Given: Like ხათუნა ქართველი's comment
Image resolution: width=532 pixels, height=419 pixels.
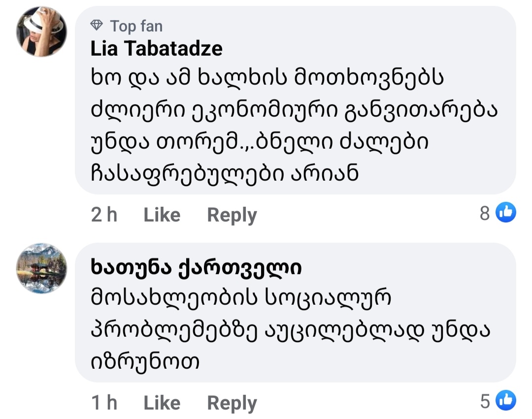Looking at the screenshot, I should (162, 403).
